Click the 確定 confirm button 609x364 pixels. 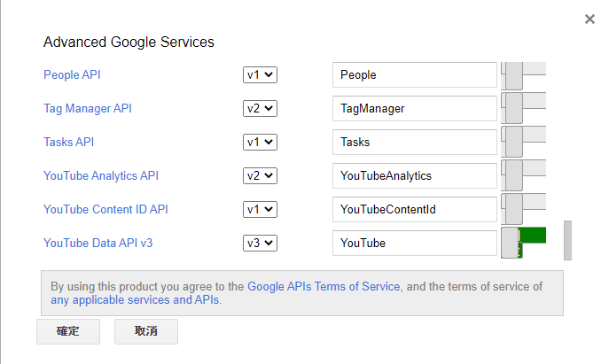tap(68, 331)
